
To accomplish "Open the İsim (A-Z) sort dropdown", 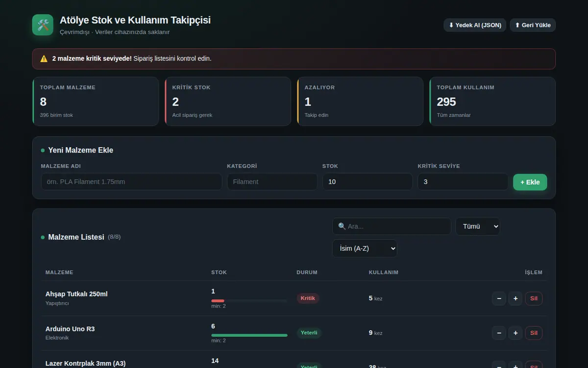I will click(x=365, y=248).
